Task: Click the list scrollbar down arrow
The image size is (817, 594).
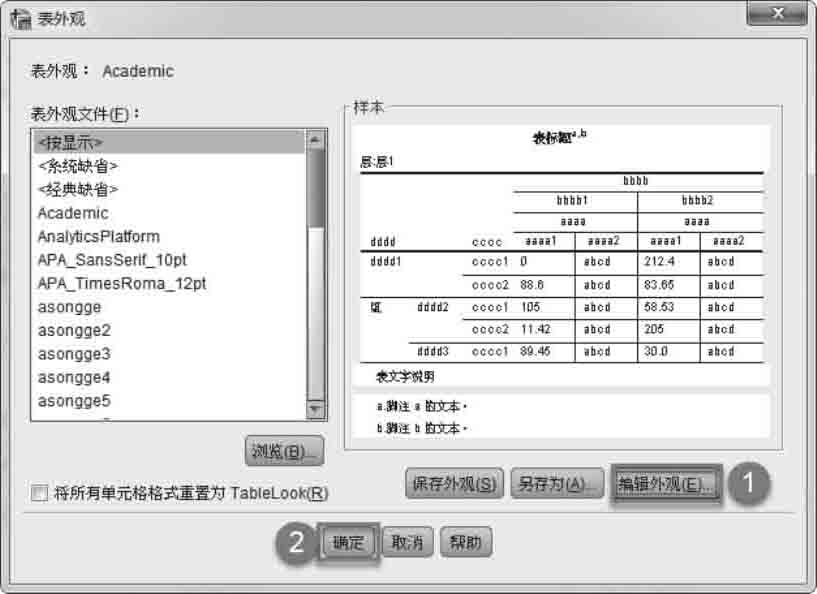Action: pos(315,410)
